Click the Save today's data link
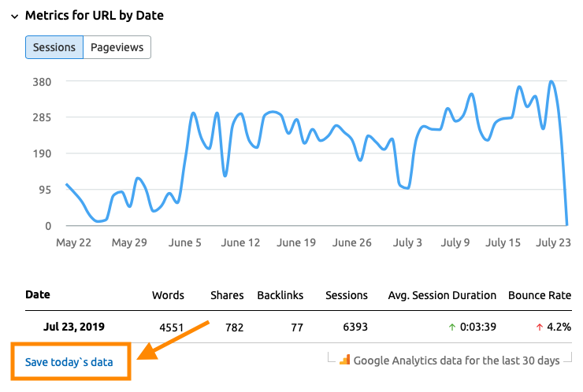 [x=68, y=362]
